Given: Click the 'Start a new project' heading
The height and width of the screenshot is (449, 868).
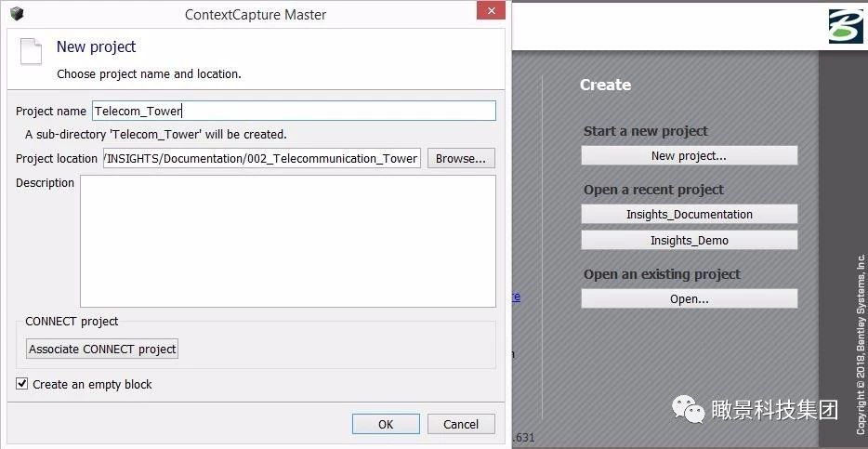Looking at the screenshot, I should pos(646,131).
